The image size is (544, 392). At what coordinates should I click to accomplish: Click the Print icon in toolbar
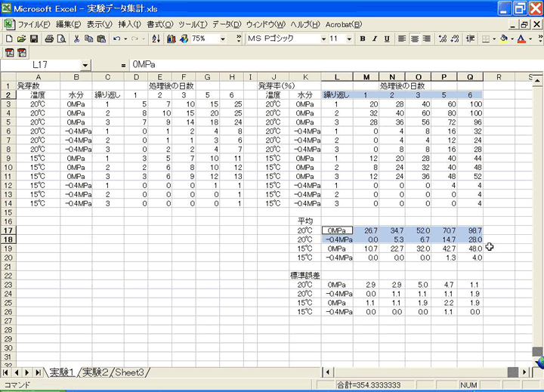pyautogui.click(x=48, y=39)
